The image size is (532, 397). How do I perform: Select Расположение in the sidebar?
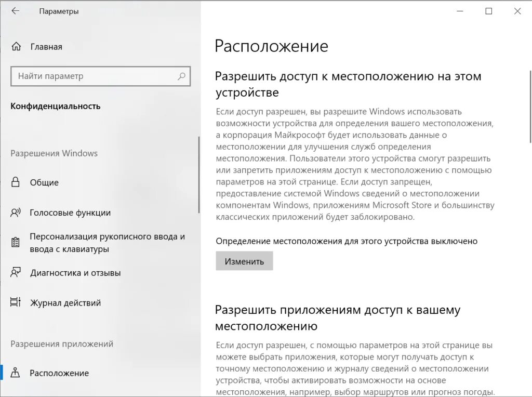pos(59,373)
